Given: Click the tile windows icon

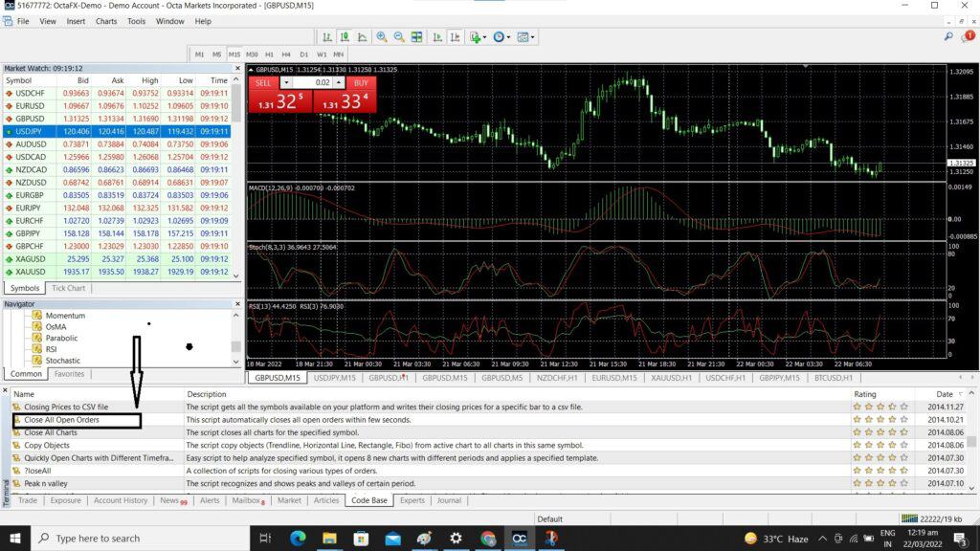Looking at the screenshot, I should (416, 37).
